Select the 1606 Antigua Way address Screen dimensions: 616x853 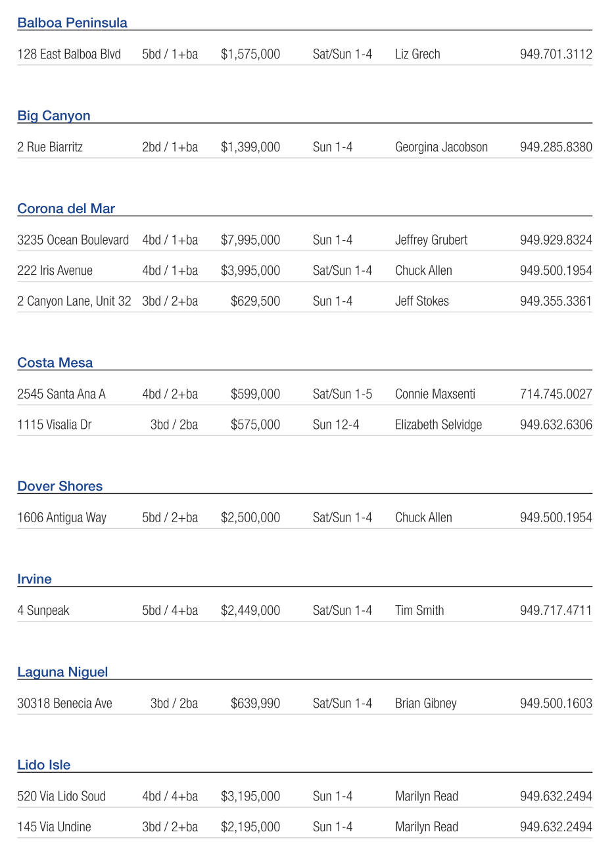[62, 518]
